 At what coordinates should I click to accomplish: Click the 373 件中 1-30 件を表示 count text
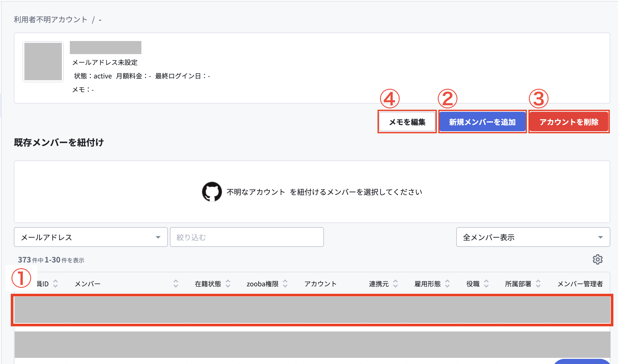coord(51,260)
